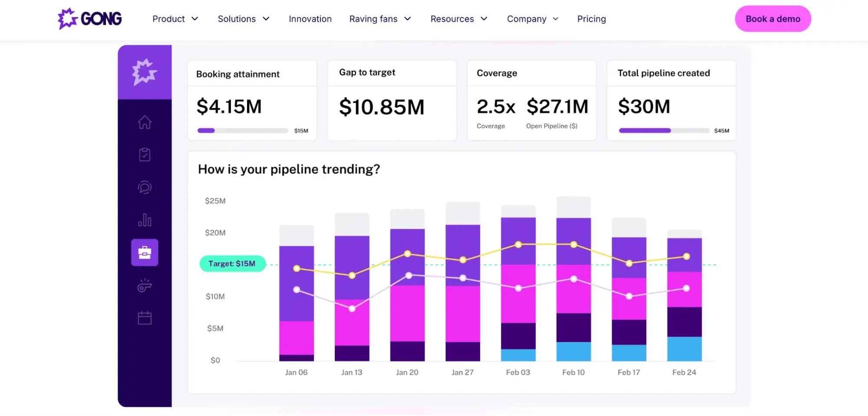Click the Feb 24 blue bar segment
The height and width of the screenshot is (416, 868).
click(684, 349)
